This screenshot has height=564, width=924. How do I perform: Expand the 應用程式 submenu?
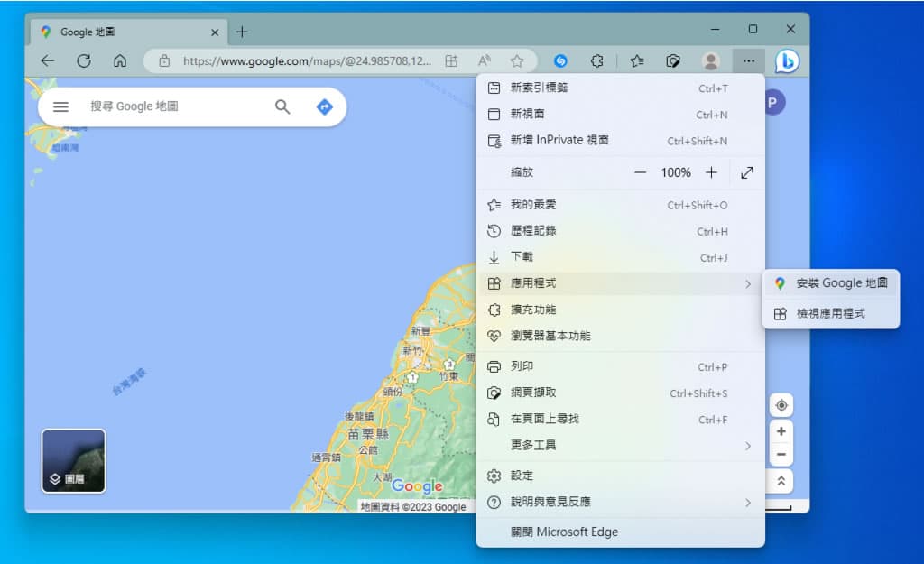(x=621, y=283)
